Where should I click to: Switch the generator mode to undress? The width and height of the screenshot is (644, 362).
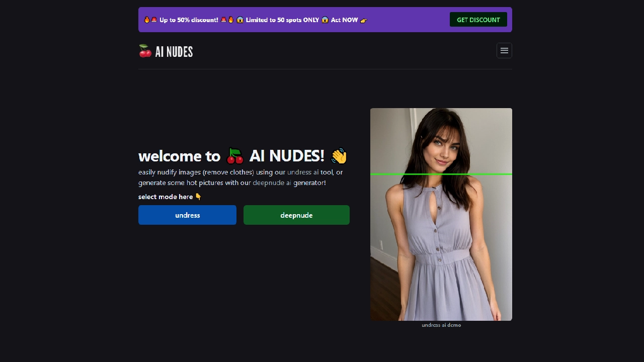pyautogui.click(x=187, y=215)
